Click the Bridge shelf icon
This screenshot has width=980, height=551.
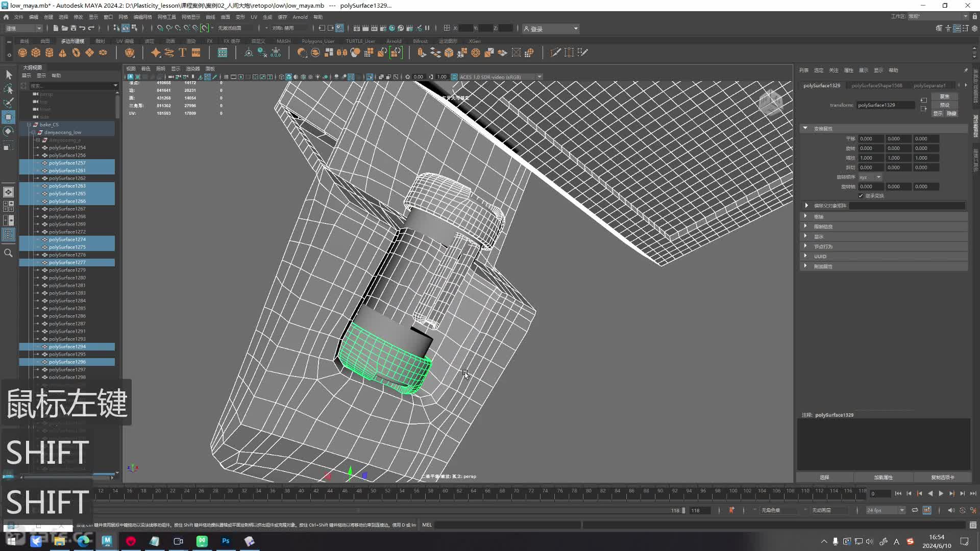point(435,53)
